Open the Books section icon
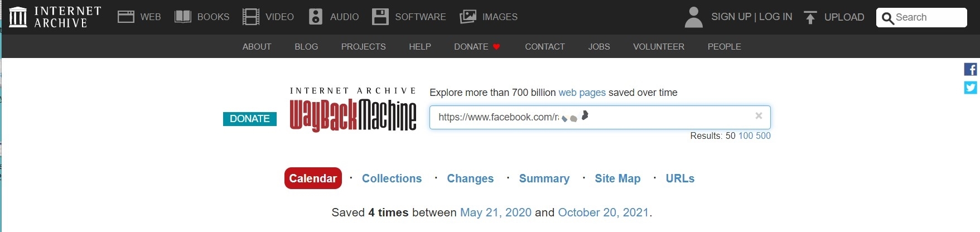This screenshot has height=232, width=980. (183, 17)
